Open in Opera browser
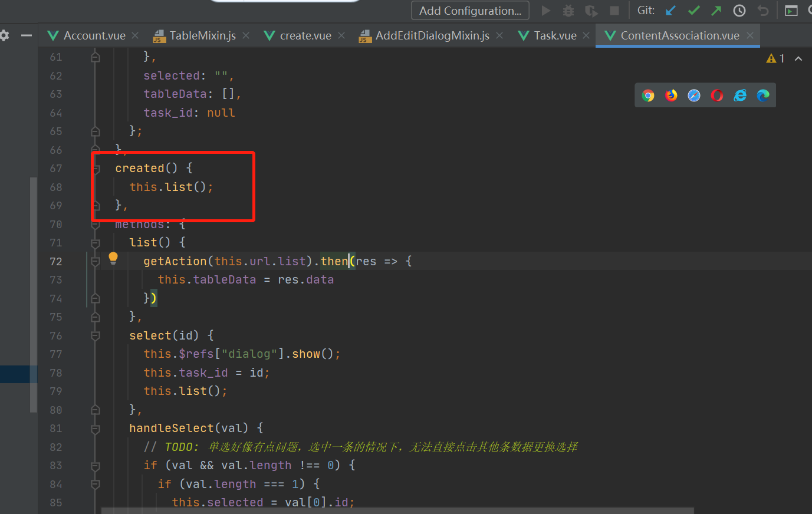812x514 pixels. [717, 95]
